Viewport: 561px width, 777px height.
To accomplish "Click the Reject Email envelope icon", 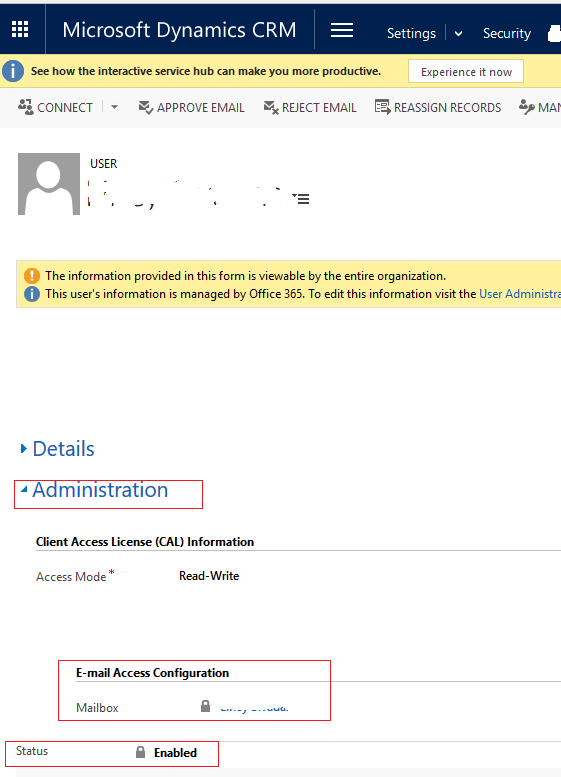I will (x=271, y=107).
